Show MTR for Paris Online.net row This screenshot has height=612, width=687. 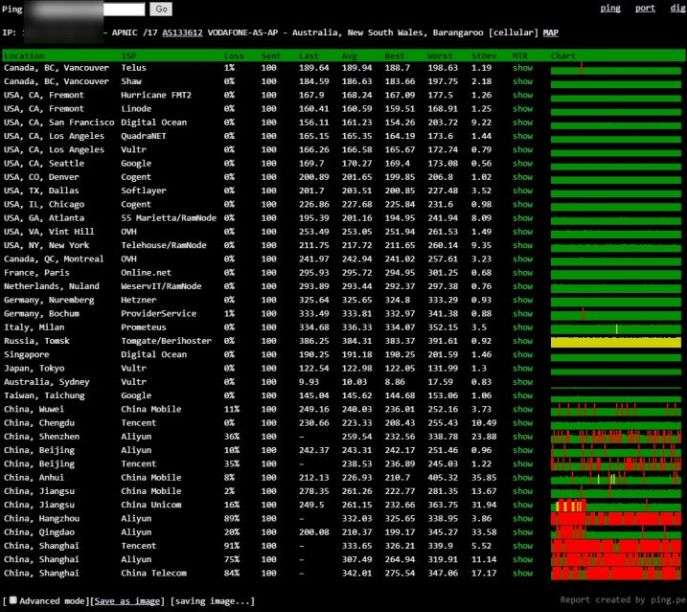pyautogui.click(x=523, y=273)
